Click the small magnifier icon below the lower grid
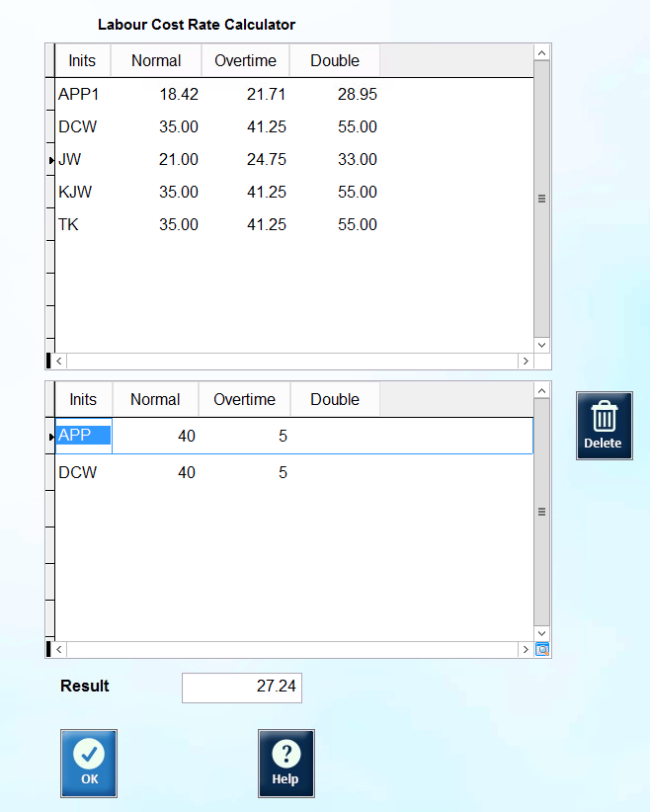 [541, 649]
